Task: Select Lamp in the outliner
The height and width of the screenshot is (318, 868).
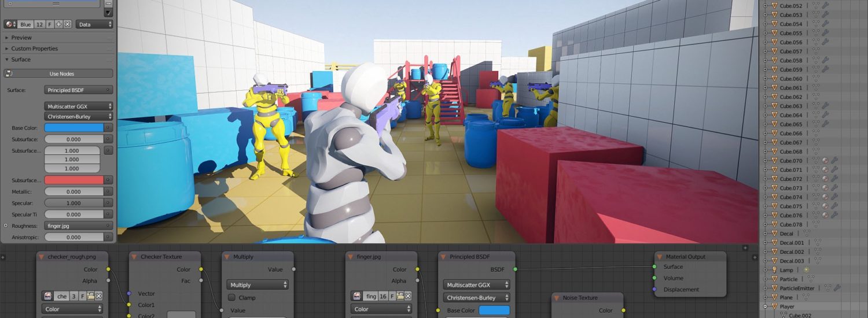Action: click(786, 270)
